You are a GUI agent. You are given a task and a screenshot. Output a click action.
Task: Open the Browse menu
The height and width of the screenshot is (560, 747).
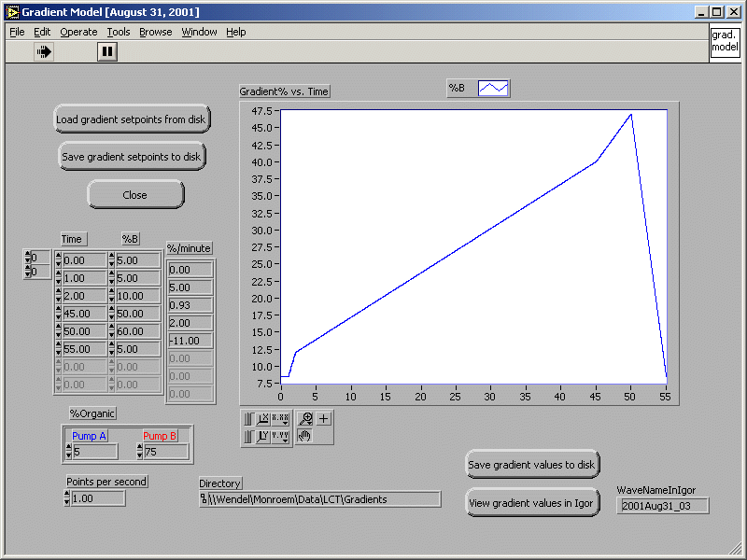point(155,32)
